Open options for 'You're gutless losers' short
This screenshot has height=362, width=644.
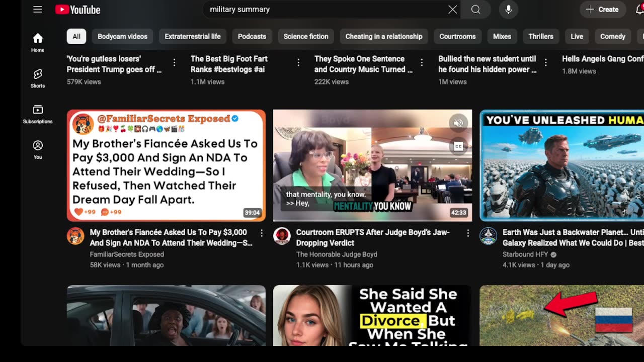click(x=174, y=63)
